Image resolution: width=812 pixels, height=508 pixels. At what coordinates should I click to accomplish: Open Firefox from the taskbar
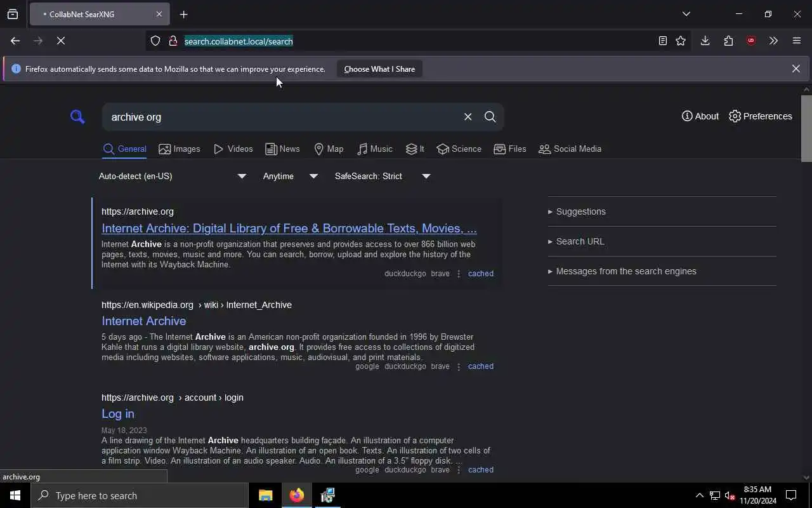[296, 495]
